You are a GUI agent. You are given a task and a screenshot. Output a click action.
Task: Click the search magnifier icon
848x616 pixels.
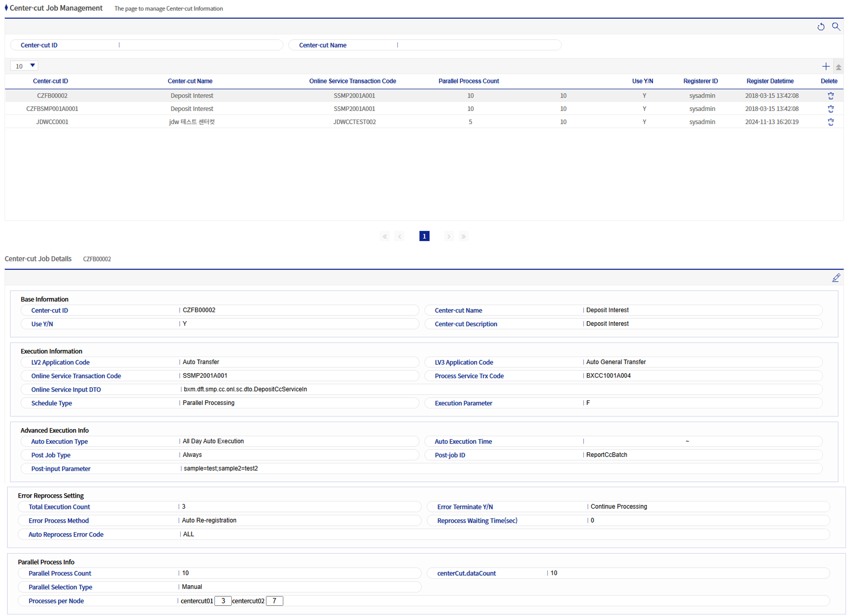(836, 27)
